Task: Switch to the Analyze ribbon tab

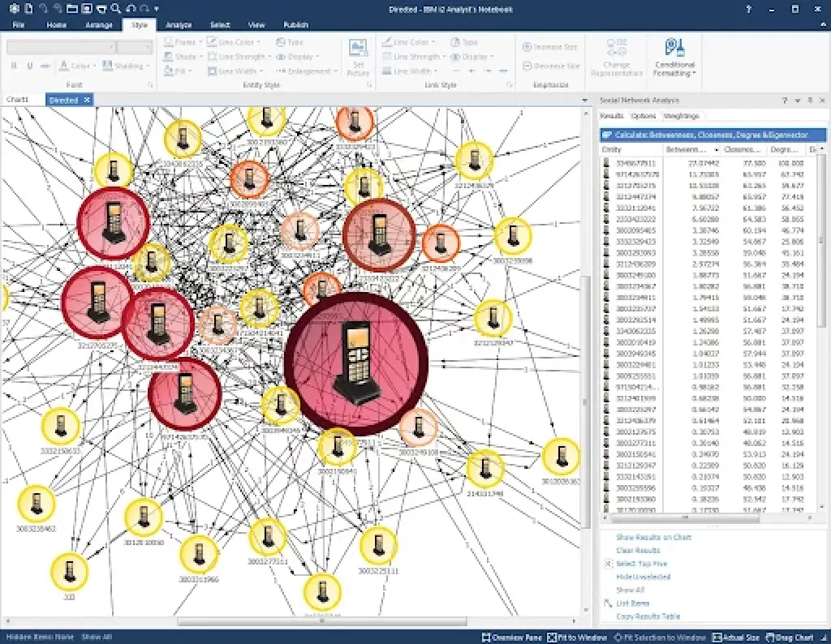Action: click(x=178, y=24)
